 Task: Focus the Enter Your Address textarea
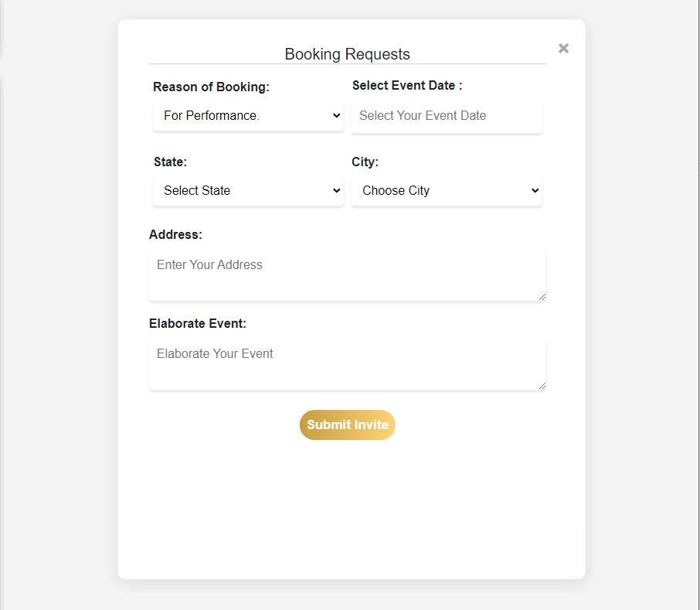point(347,274)
